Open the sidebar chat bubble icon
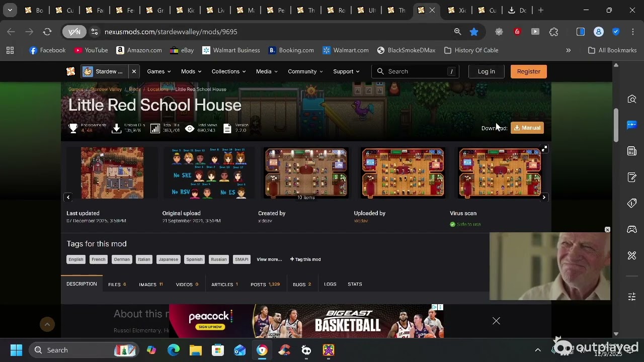Viewport: 644px width, 362px height. [632, 125]
